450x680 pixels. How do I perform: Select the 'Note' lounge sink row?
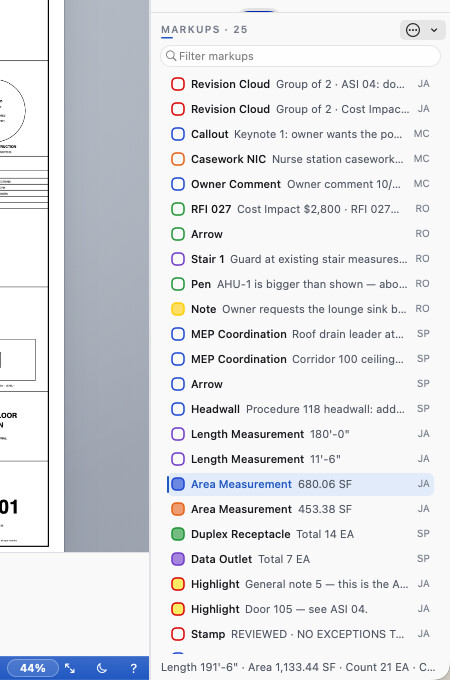300,309
